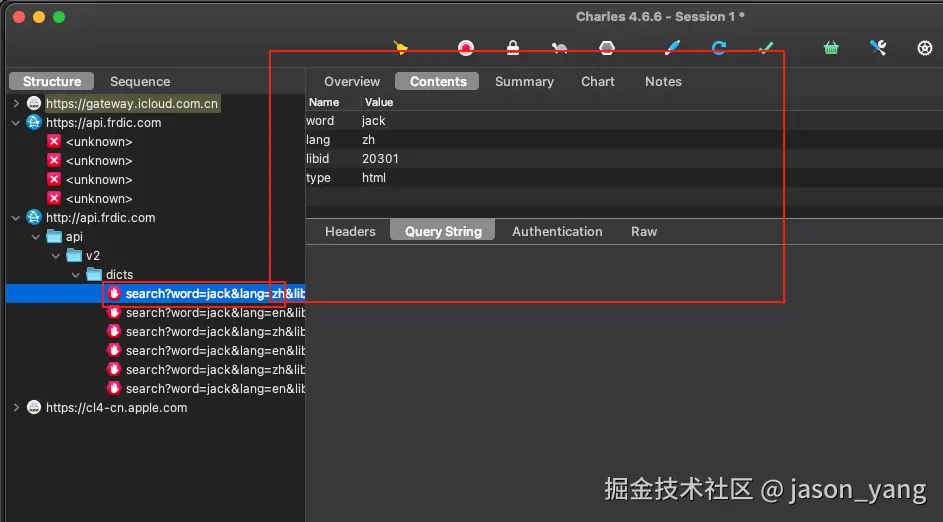Image resolution: width=943 pixels, height=522 pixels.
Task: Click the Value column header
Action: pos(379,102)
